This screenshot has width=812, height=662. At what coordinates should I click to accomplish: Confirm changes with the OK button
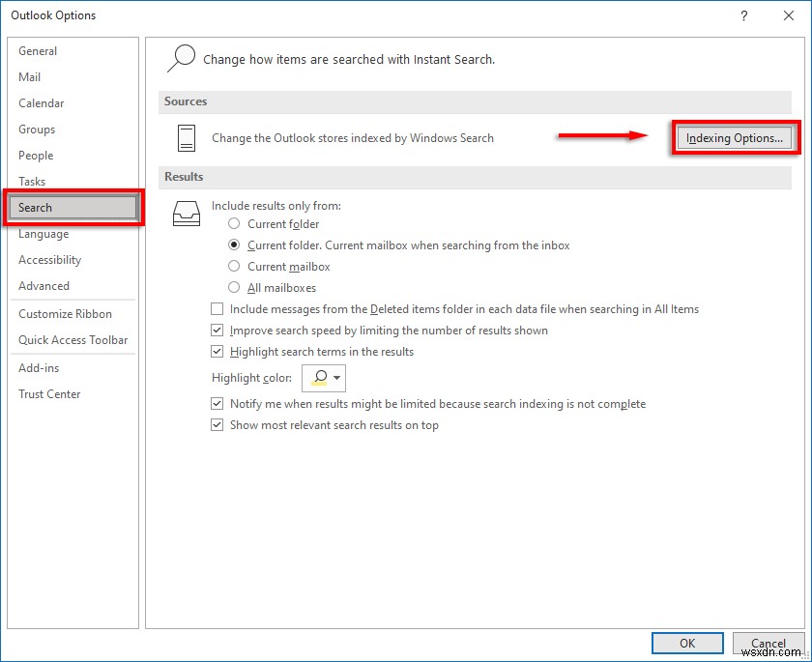tap(687, 643)
